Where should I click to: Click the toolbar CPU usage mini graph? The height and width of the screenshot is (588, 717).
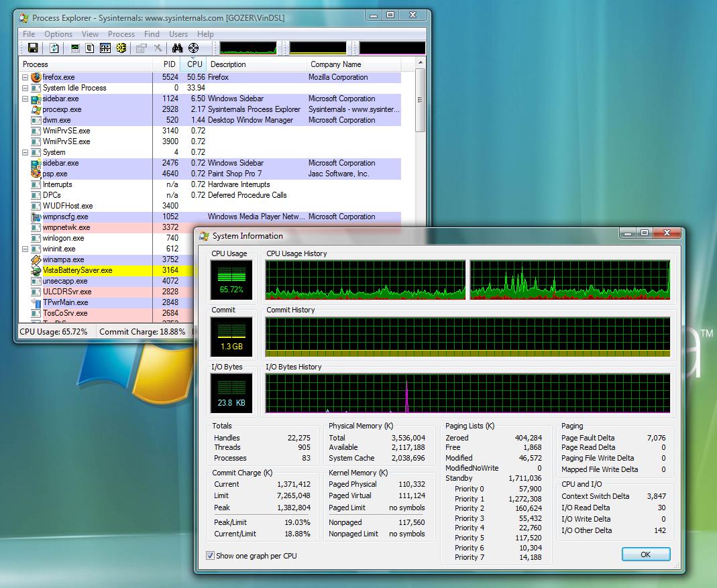point(248,48)
